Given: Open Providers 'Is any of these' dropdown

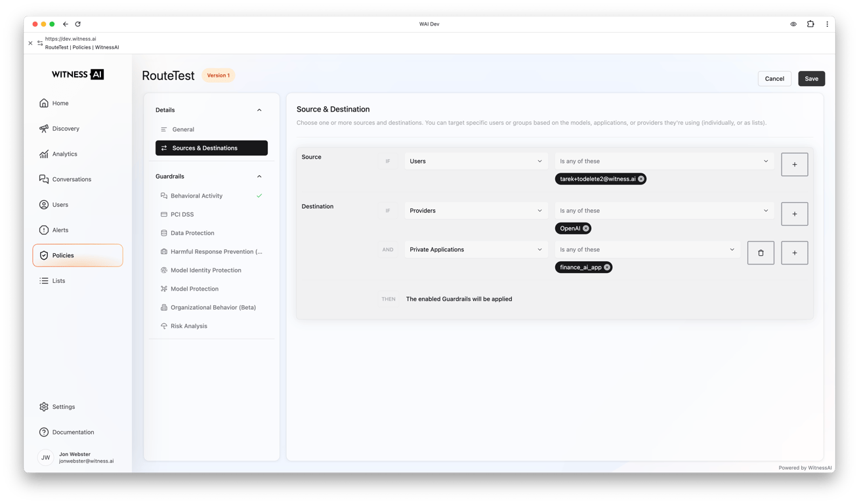Looking at the screenshot, I should [664, 211].
